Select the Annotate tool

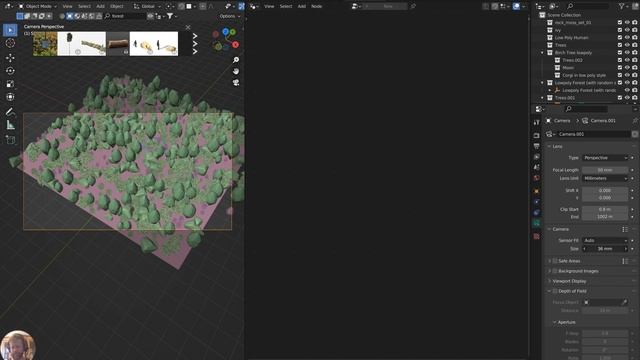(x=10, y=112)
